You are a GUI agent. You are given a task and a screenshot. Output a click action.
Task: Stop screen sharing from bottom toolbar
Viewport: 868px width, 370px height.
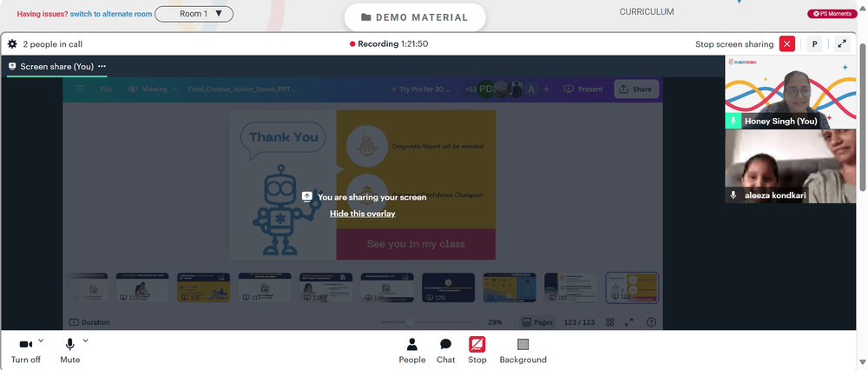(477, 351)
